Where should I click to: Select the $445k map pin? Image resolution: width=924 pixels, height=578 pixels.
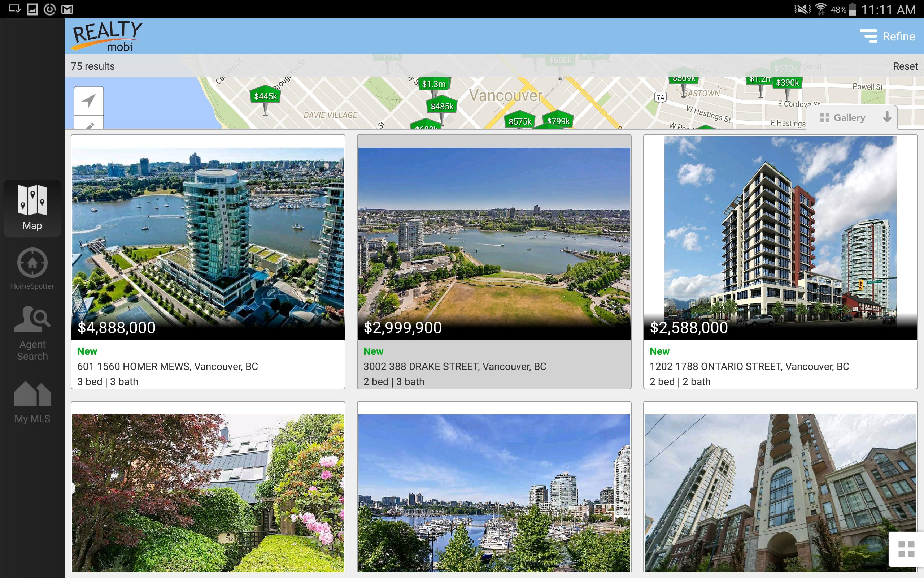pos(265,96)
